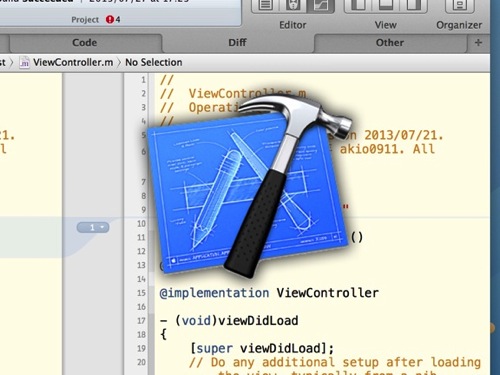Screen dimensions: 500x375
Task: Click line number 15 in the gutter
Action: tap(141, 293)
